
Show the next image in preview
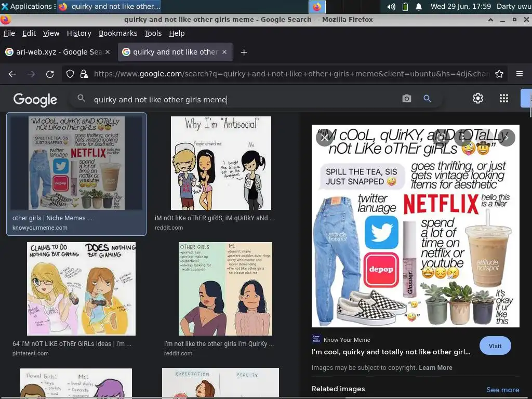(507, 137)
